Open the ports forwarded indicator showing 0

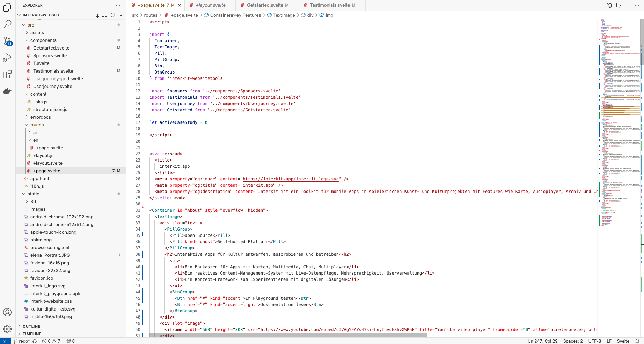point(71,341)
